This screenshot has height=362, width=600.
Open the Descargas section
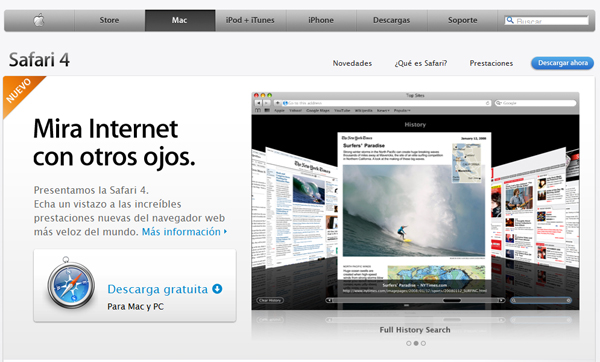(x=391, y=20)
